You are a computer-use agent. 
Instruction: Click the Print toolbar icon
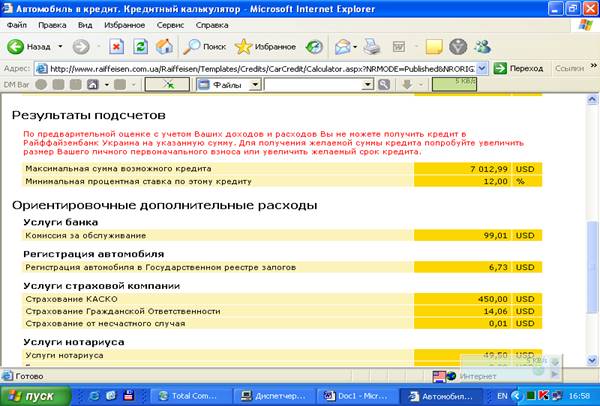point(372,46)
